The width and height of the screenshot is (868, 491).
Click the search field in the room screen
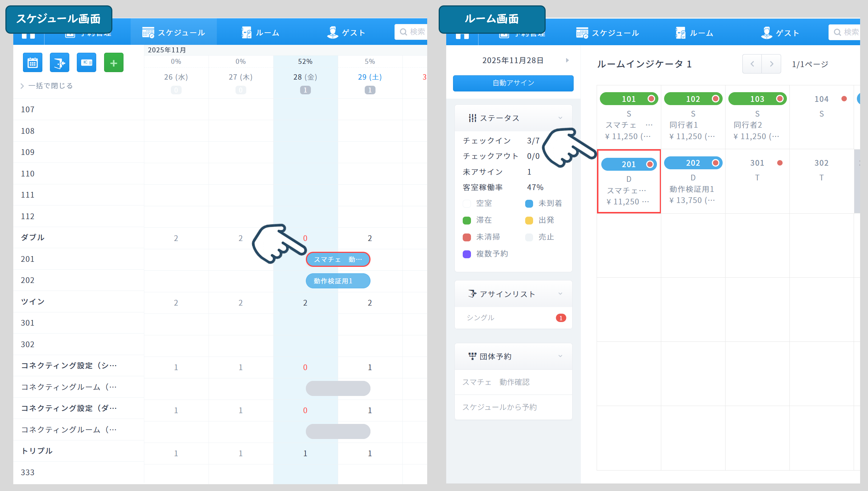point(844,32)
